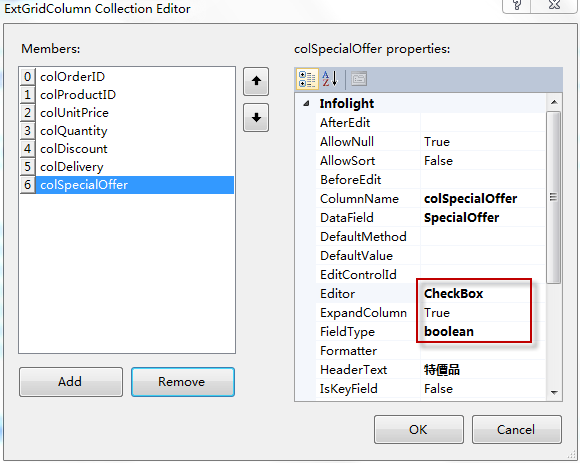Move selected member down with arrow

(x=256, y=118)
